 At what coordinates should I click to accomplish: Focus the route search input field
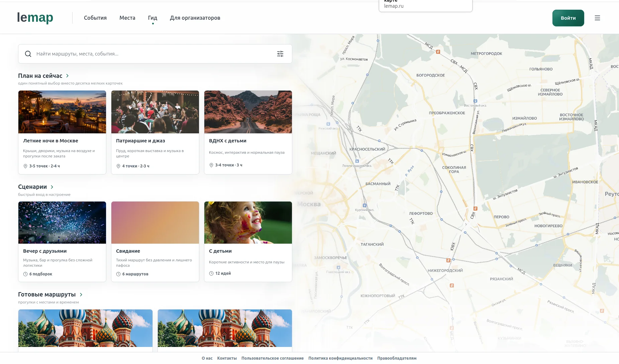[154, 54]
